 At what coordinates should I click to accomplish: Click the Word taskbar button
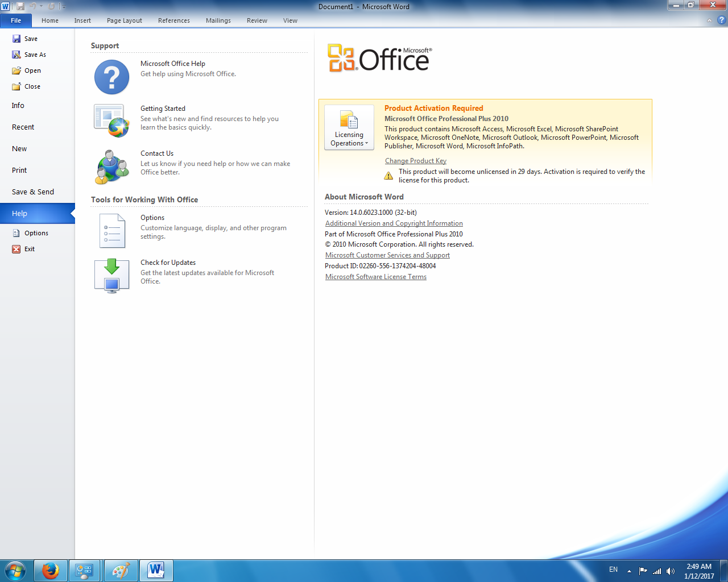(156, 571)
